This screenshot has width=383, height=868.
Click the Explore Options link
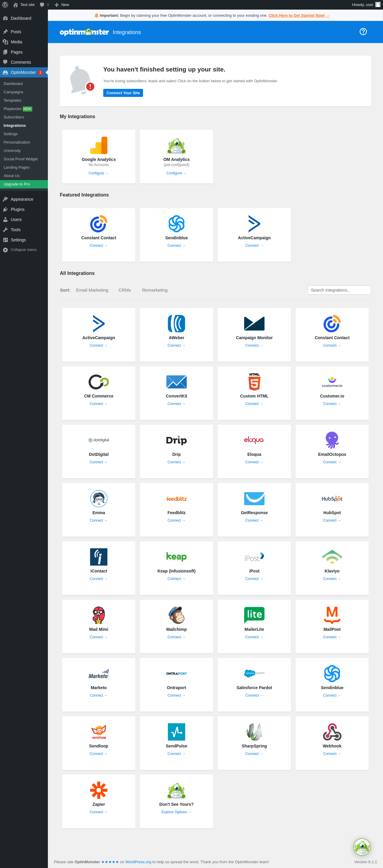click(x=176, y=812)
